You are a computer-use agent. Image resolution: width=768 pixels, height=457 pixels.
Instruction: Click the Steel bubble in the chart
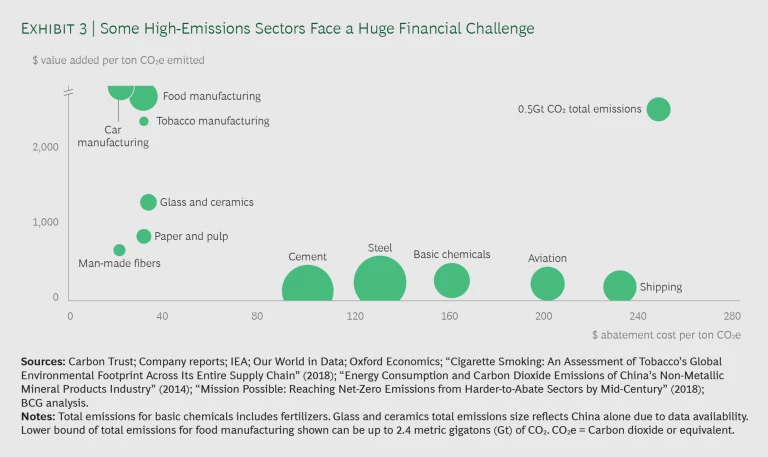[379, 282]
